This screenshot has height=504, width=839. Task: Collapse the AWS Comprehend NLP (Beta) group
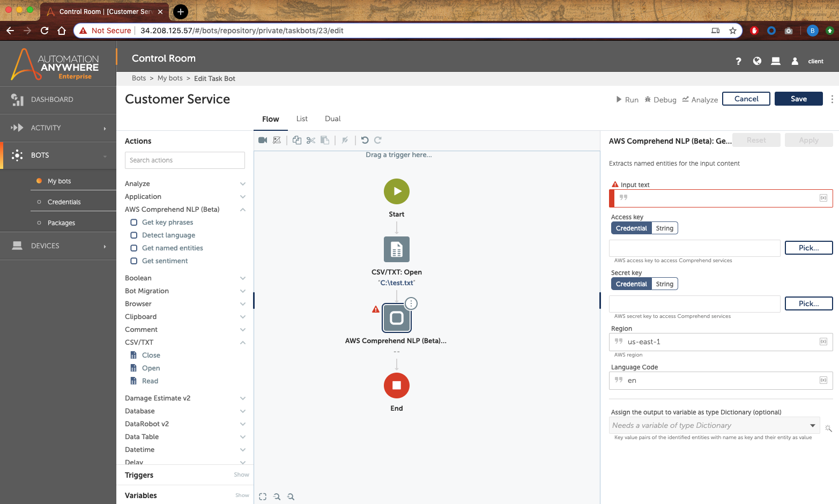point(243,210)
